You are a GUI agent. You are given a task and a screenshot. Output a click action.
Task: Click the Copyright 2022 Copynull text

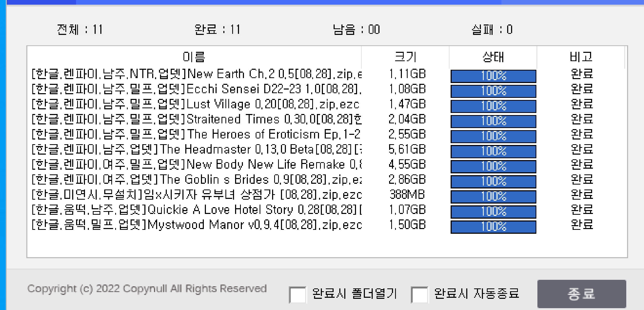pyautogui.click(x=147, y=289)
